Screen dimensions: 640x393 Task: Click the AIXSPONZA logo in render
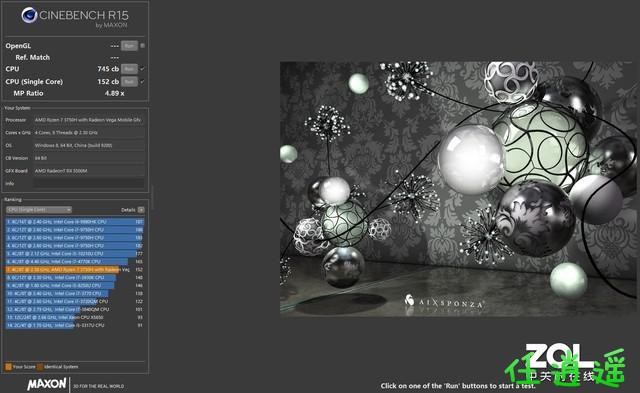[444, 302]
